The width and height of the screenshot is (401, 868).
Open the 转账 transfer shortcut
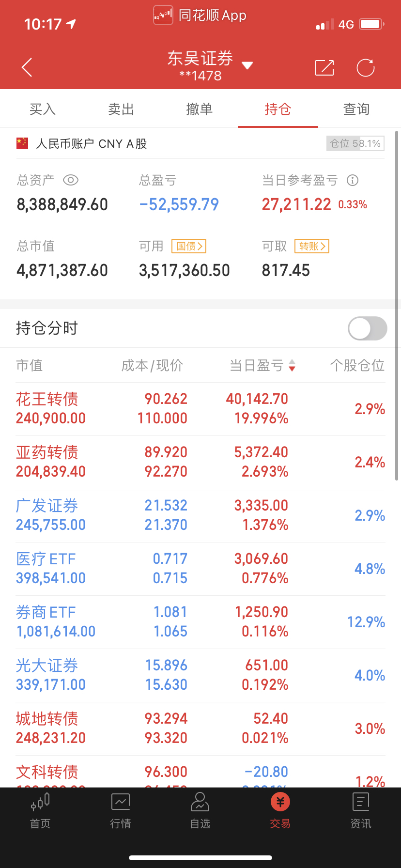[x=312, y=246]
